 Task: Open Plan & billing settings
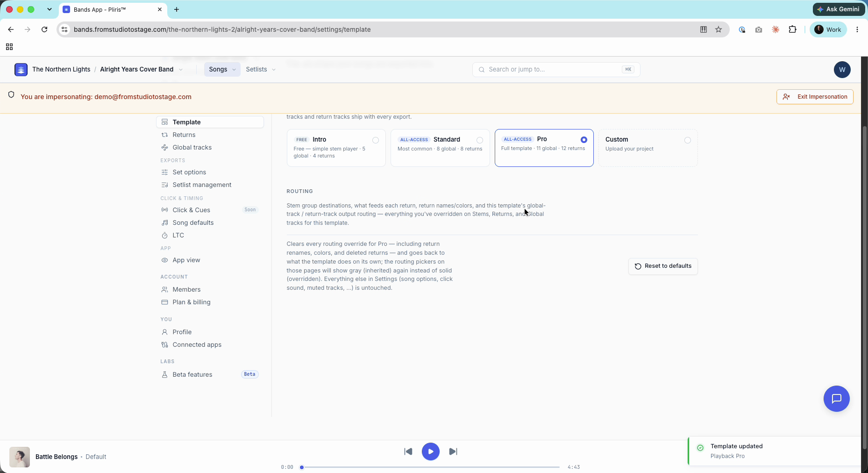(x=210, y=302)
